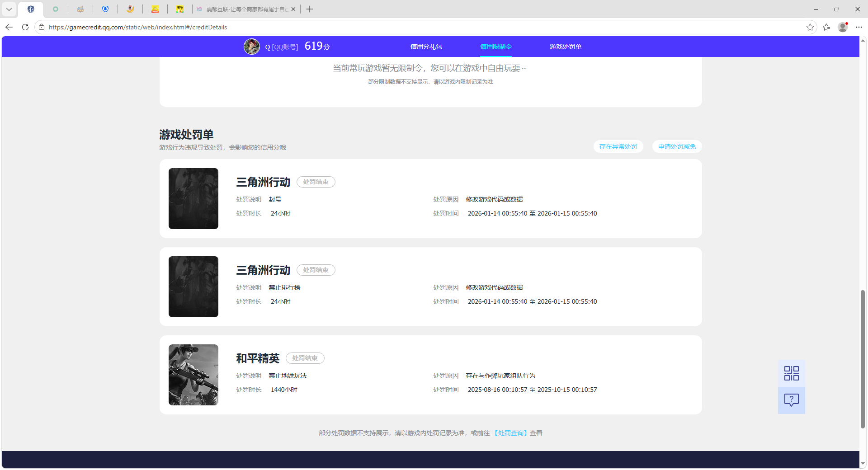The height and width of the screenshot is (470, 868).
Task: Open the help feedback chat icon
Action: coord(791,400)
